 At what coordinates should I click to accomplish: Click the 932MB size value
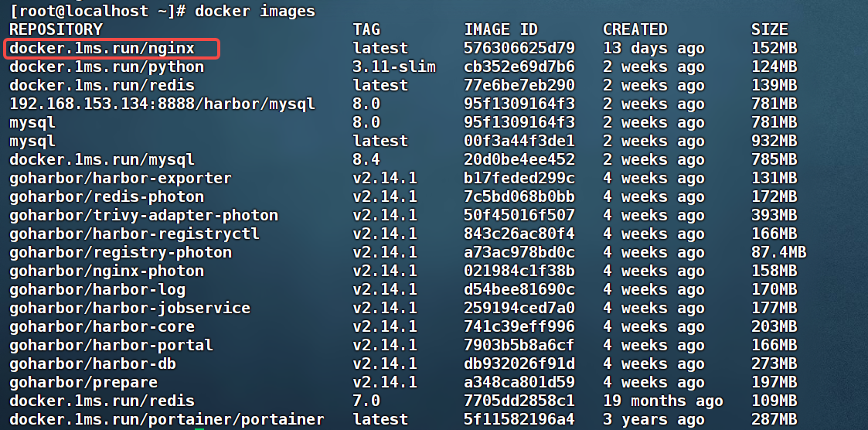pyautogui.click(x=774, y=141)
